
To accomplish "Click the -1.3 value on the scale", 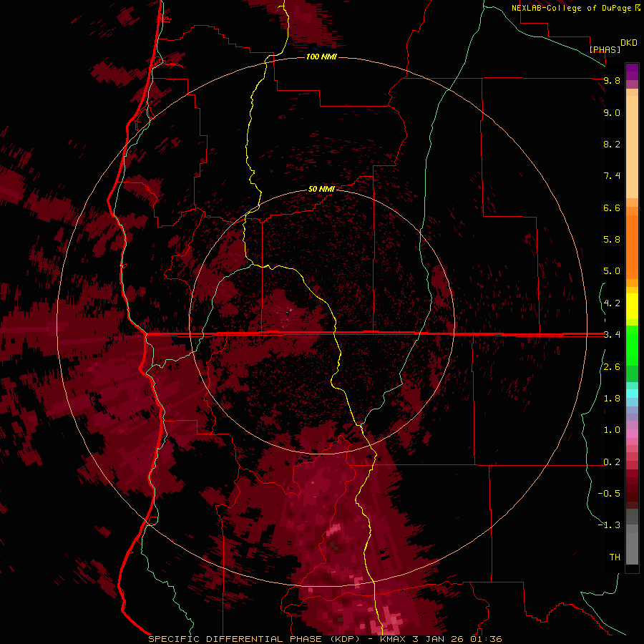I will (609, 525).
